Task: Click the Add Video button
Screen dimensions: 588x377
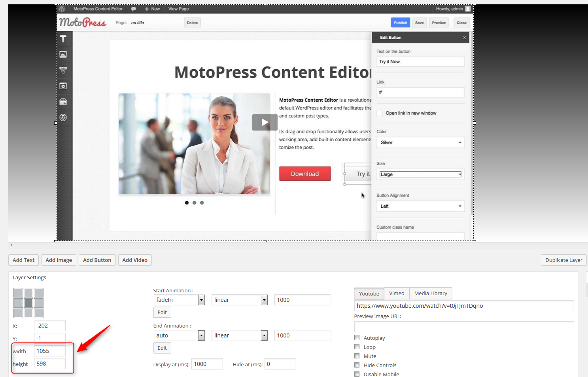Action: [135, 260]
